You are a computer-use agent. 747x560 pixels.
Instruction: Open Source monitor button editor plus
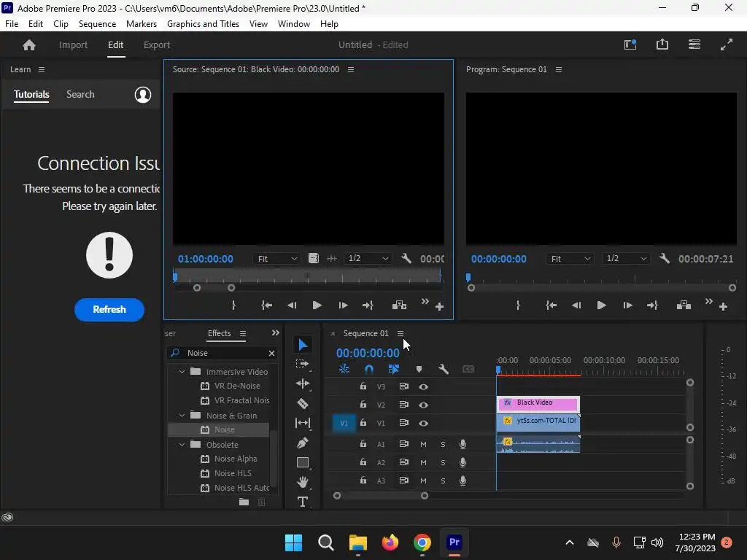440,307
